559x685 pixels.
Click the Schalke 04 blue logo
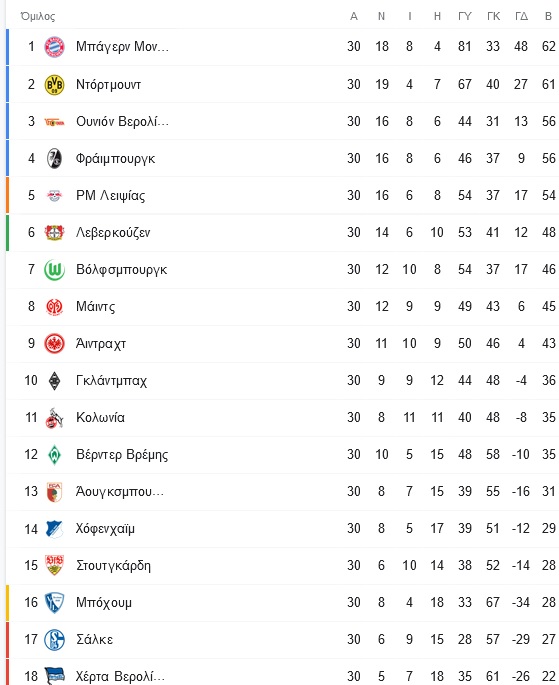coord(55,640)
